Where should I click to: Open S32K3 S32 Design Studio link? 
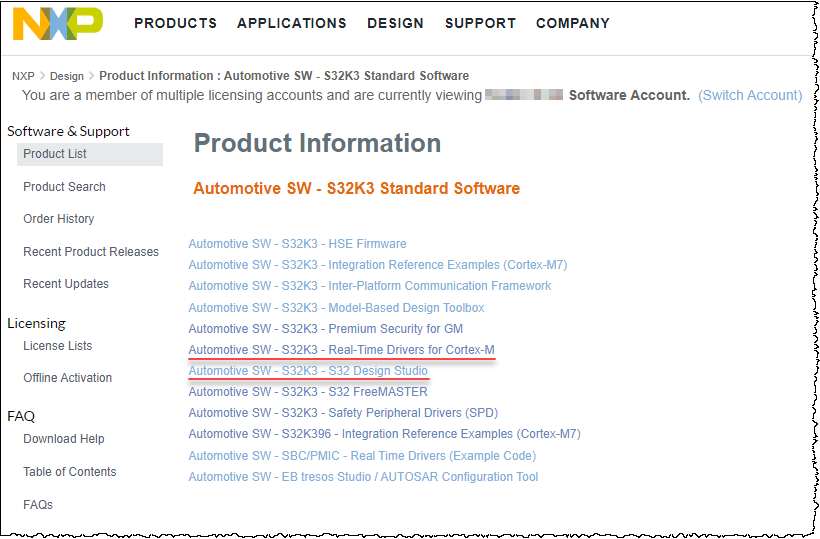coord(308,371)
